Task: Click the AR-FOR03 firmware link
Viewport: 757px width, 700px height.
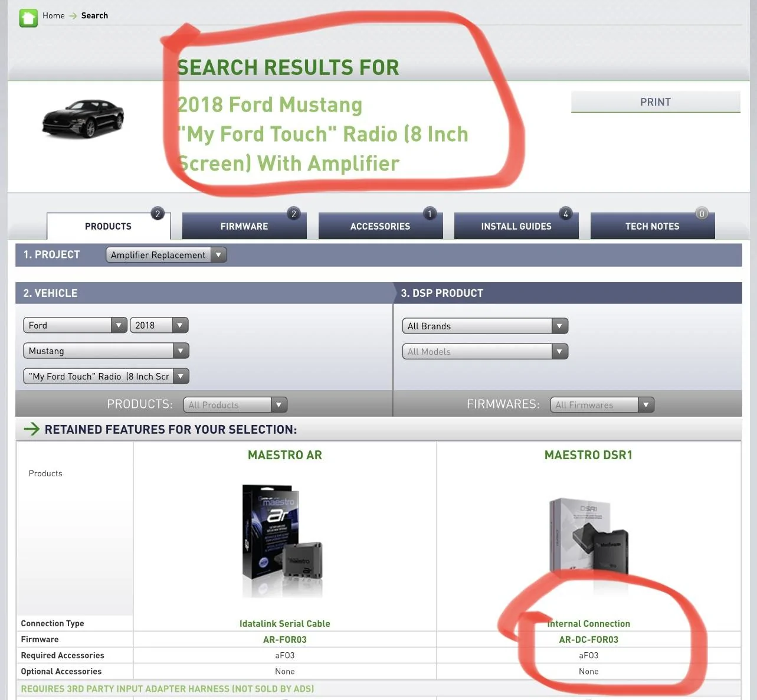Action: [285, 639]
